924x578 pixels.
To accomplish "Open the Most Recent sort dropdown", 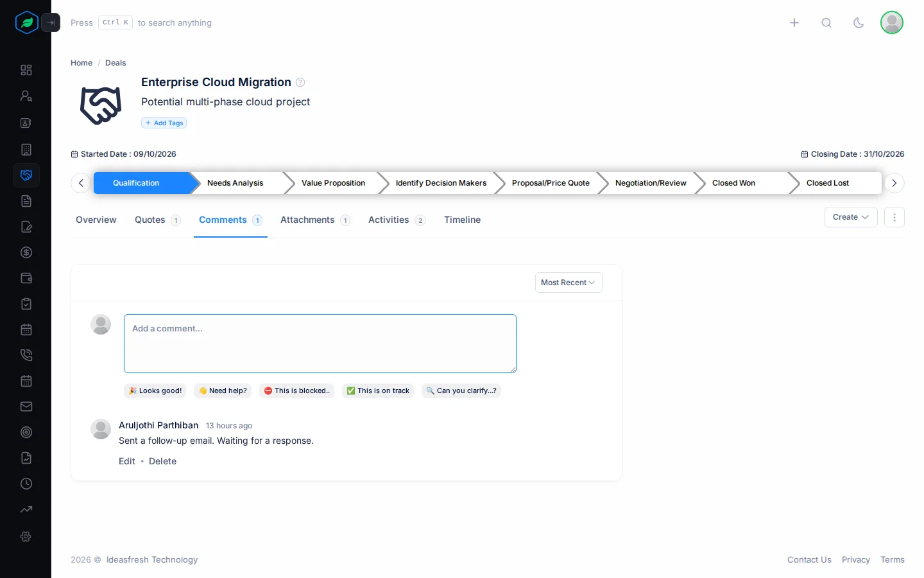I will coord(569,283).
